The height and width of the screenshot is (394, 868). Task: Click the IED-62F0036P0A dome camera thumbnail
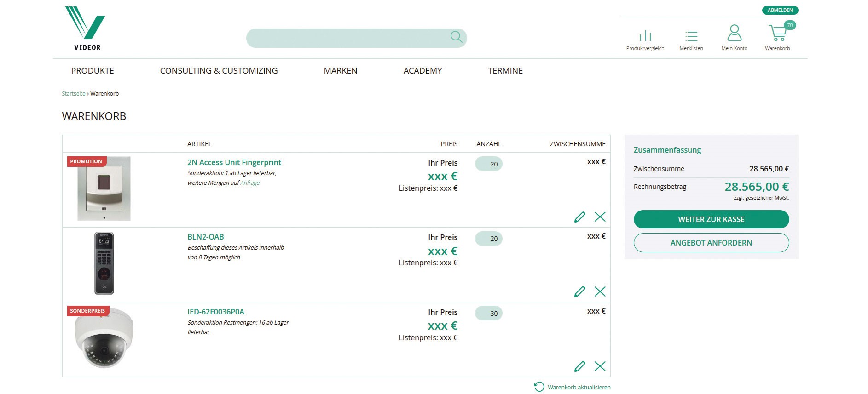tap(104, 338)
